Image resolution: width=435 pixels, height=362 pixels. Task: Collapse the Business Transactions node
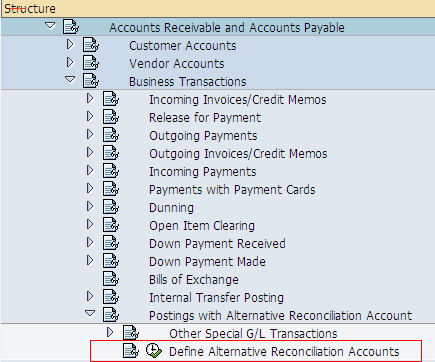point(70,80)
